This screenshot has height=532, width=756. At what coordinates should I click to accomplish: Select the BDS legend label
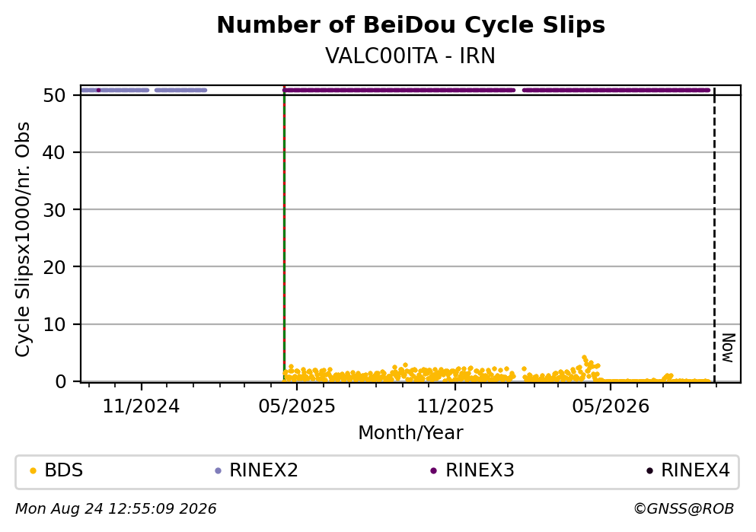point(64,470)
